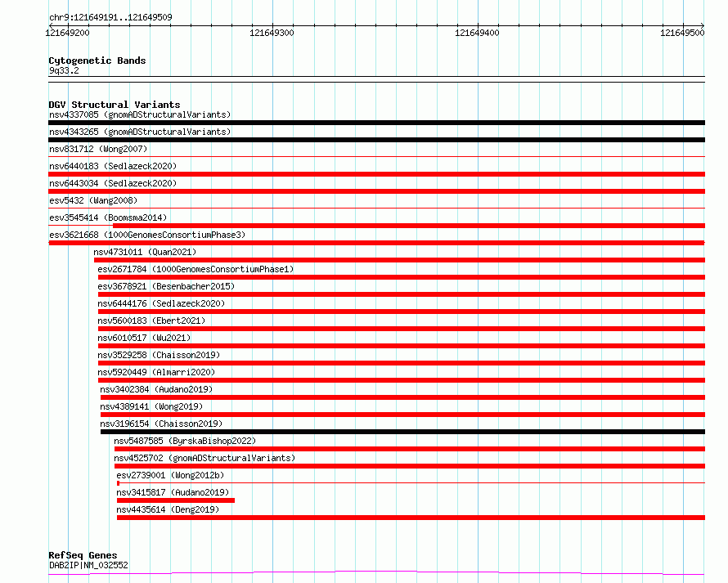Click the 9q33.2 cytogenetic band label
Image resolution: width=728 pixels, height=583 pixels.
point(64,70)
